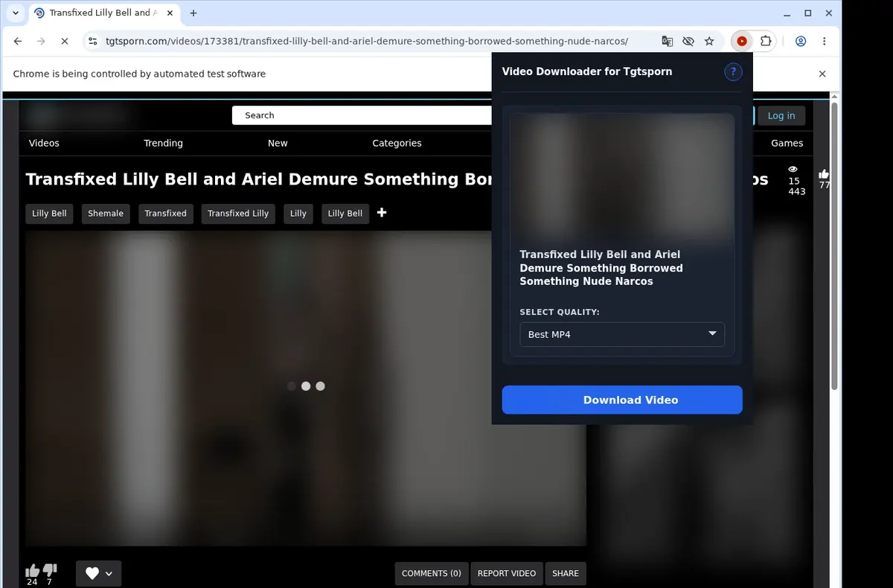This screenshot has width=893, height=588.
Task: Go to the New videos section
Action: click(x=278, y=143)
